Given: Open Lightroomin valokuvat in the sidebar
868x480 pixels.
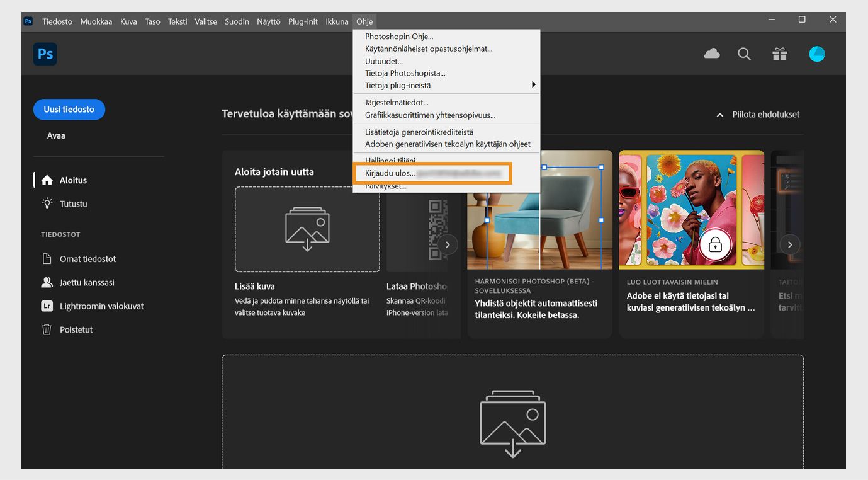Looking at the screenshot, I should [101, 306].
